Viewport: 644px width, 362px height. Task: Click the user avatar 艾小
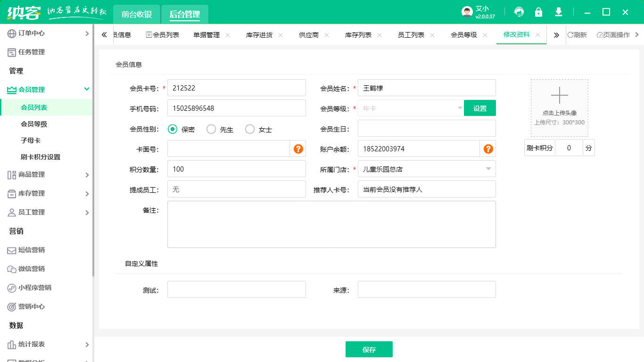(x=467, y=12)
